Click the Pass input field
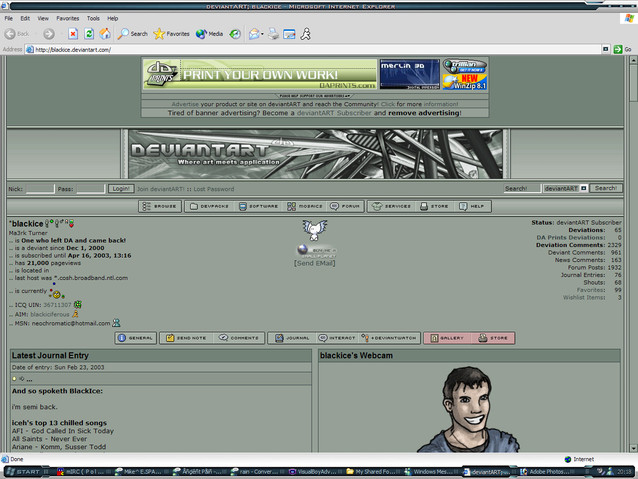 point(91,189)
